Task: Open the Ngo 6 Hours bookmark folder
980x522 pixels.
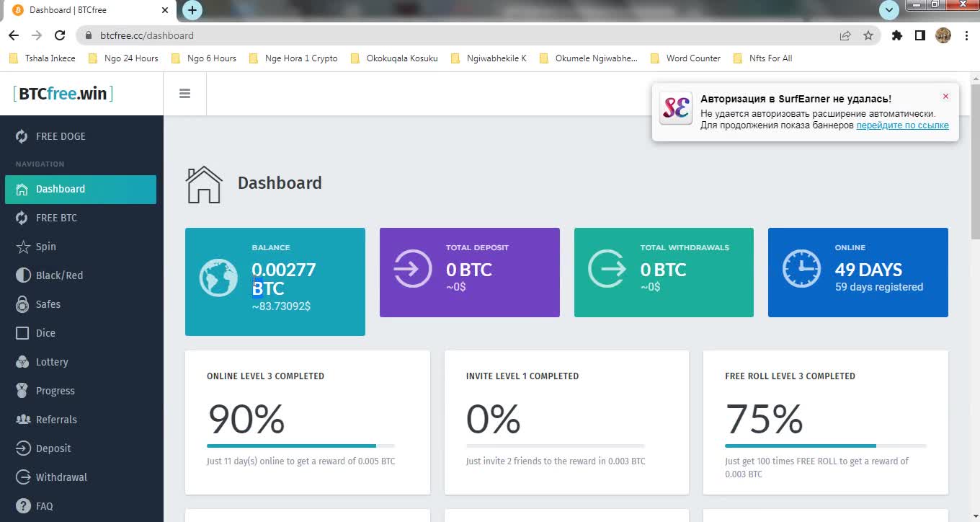Action: (x=204, y=58)
